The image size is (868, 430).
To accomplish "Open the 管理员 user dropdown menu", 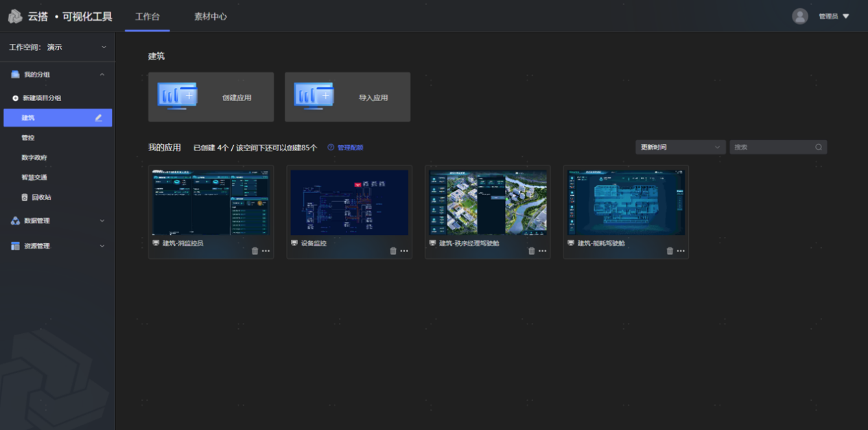I will pos(834,16).
